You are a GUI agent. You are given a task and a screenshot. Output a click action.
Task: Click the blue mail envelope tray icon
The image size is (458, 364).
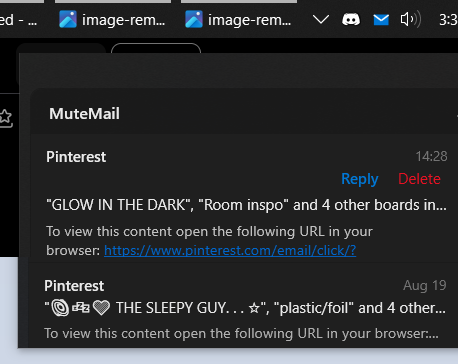point(381,20)
